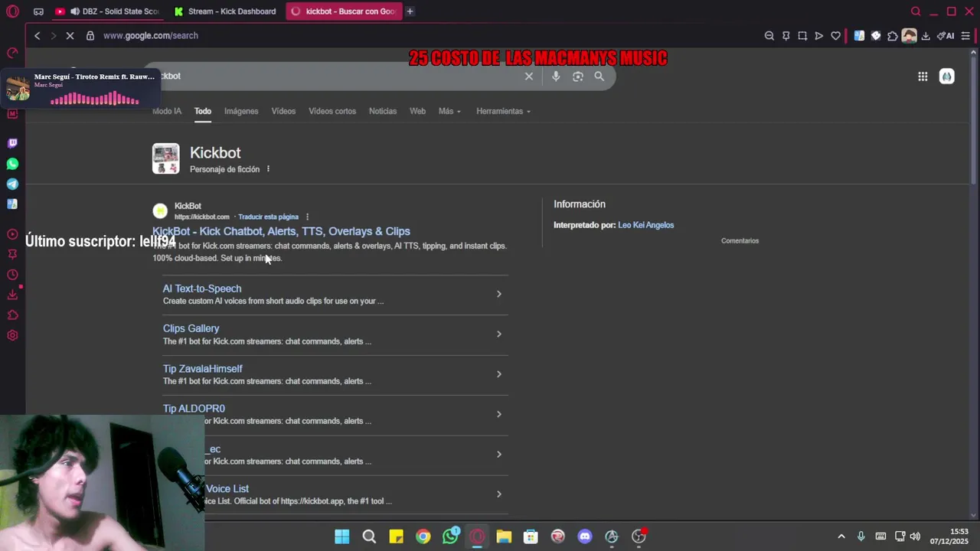Viewport: 980px width, 551px height.
Task: Click the address bar URL field
Action: [429, 35]
